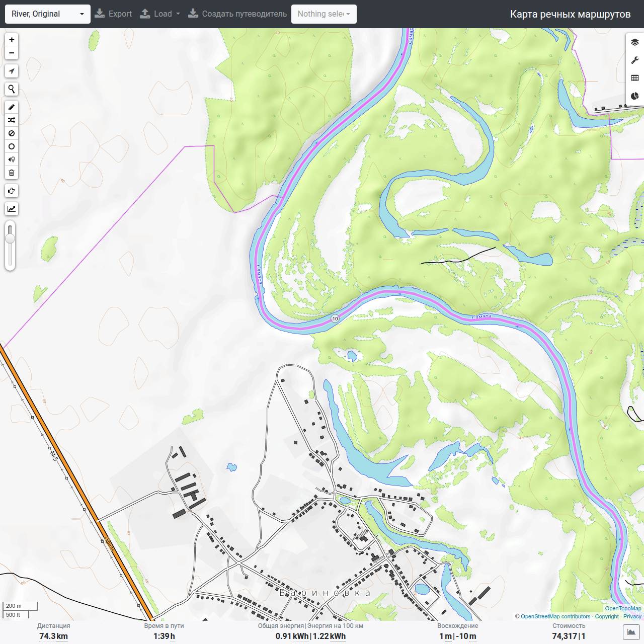Activate the draw route pencil tool
The width and height of the screenshot is (644, 644).
click(12, 107)
